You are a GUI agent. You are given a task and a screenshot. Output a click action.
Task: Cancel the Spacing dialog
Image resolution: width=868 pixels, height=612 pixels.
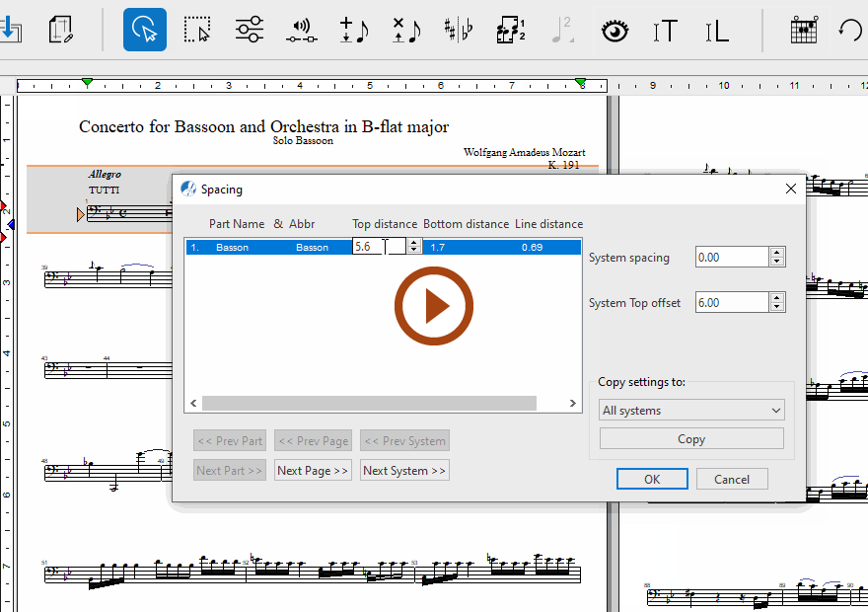(x=732, y=479)
